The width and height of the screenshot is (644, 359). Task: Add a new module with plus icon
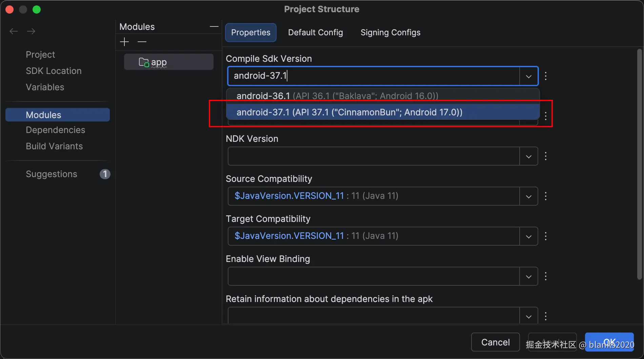[x=124, y=42]
